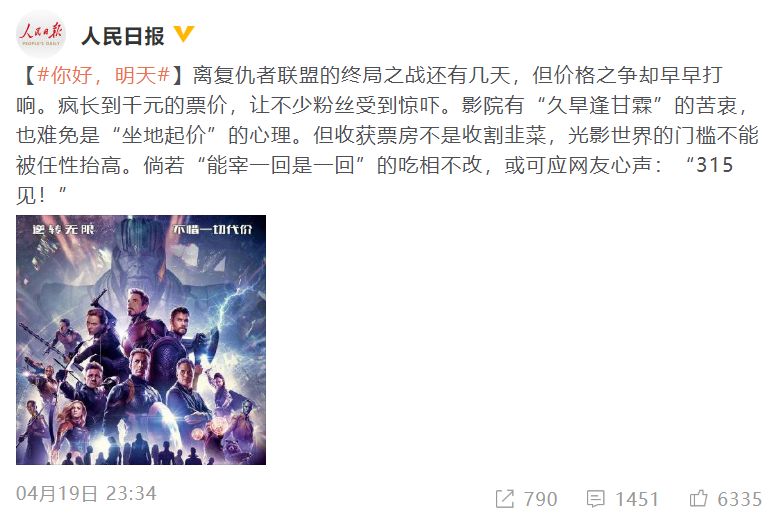Click the repost share arrow icon

click(x=504, y=499)
